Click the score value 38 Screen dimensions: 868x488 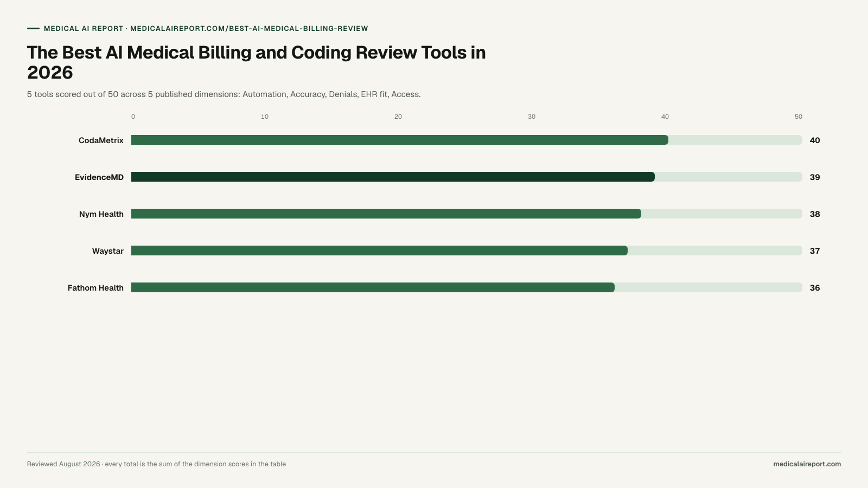815,214
